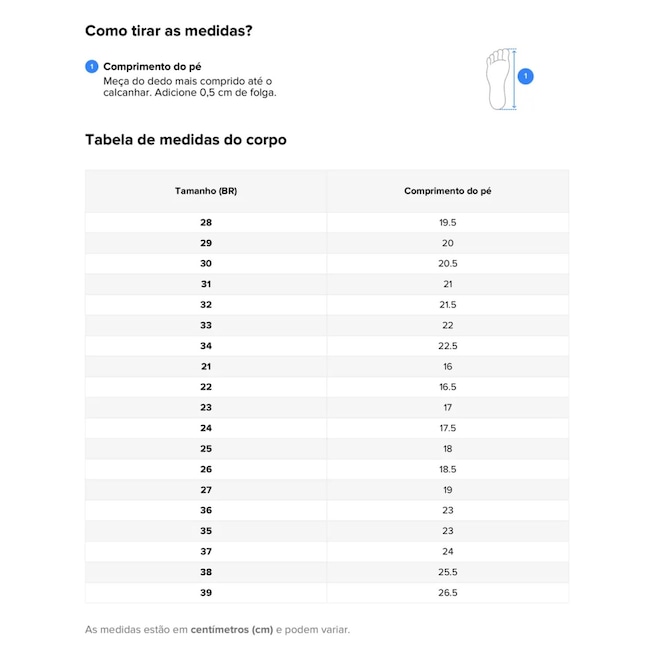Click the blue badge before "Comprimento do pé" heading

point(91,67)
